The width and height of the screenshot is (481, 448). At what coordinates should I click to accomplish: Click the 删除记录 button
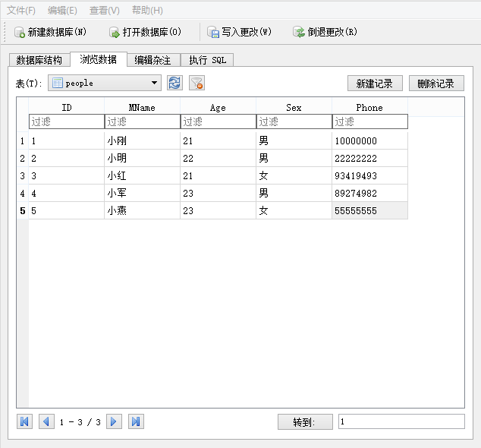click(x=436, y=84)
